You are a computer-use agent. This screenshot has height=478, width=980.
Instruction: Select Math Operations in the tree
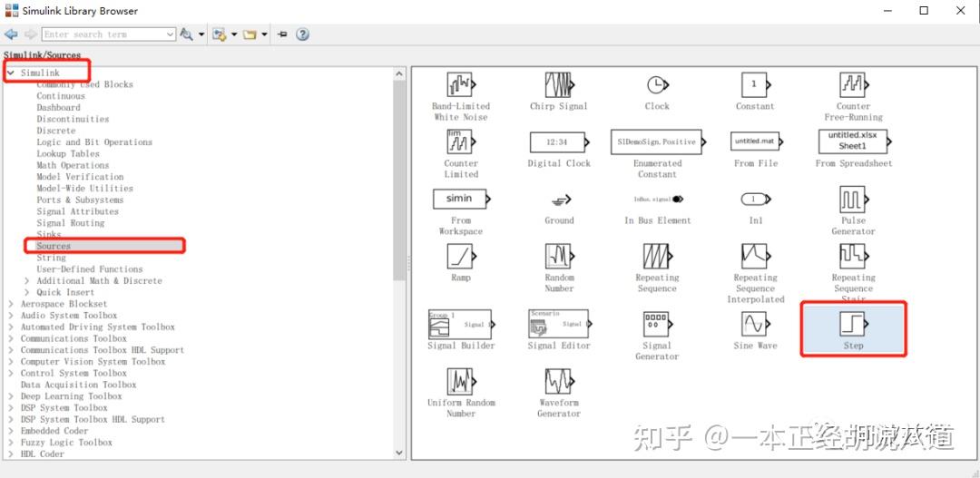pyautogui.click(x=73, y=165)
